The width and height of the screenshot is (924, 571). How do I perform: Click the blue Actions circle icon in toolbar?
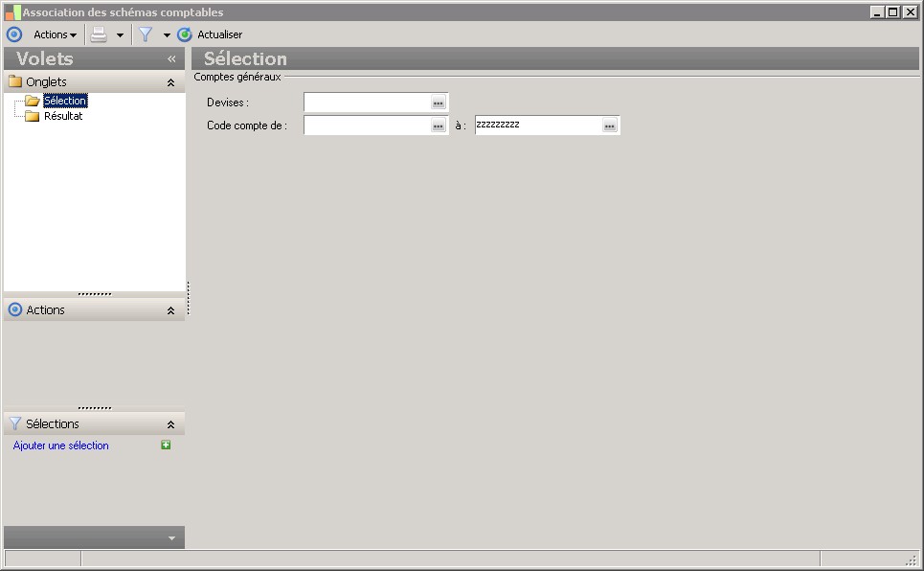tap(14, 34)
